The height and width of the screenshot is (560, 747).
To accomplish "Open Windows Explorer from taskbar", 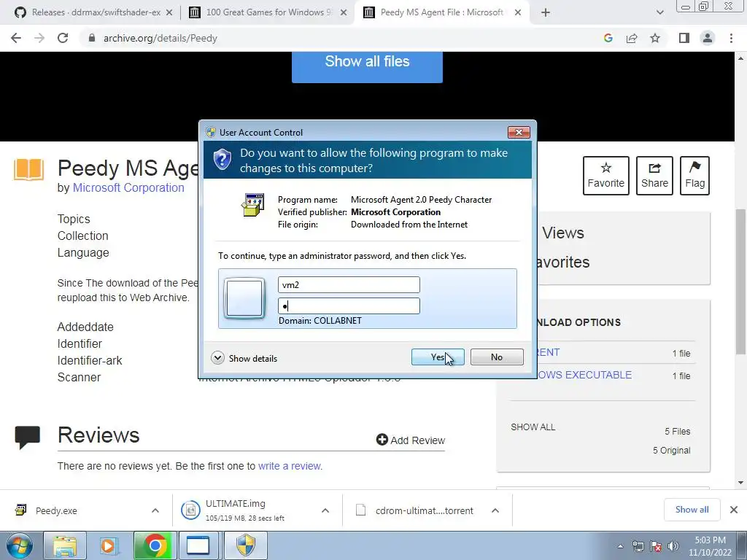I will [x=65, y=545].
